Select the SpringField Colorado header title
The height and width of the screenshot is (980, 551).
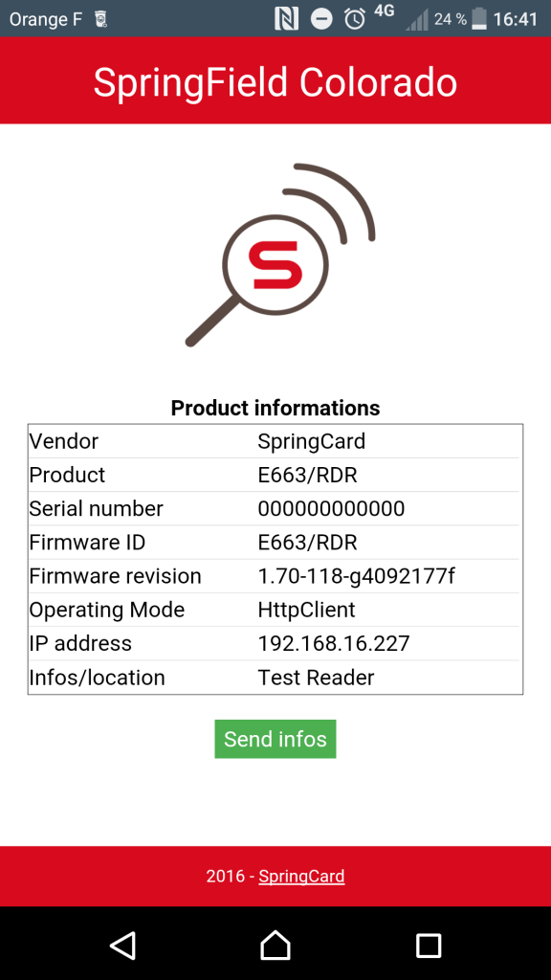click(x=275, y=82)
